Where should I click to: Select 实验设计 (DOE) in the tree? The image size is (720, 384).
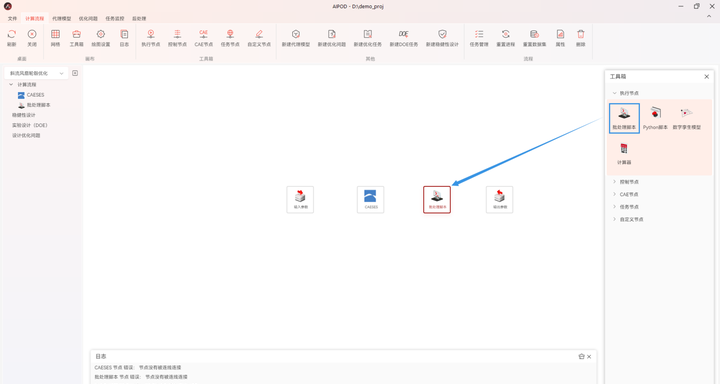pyautogui.click(x=30, y=125)
